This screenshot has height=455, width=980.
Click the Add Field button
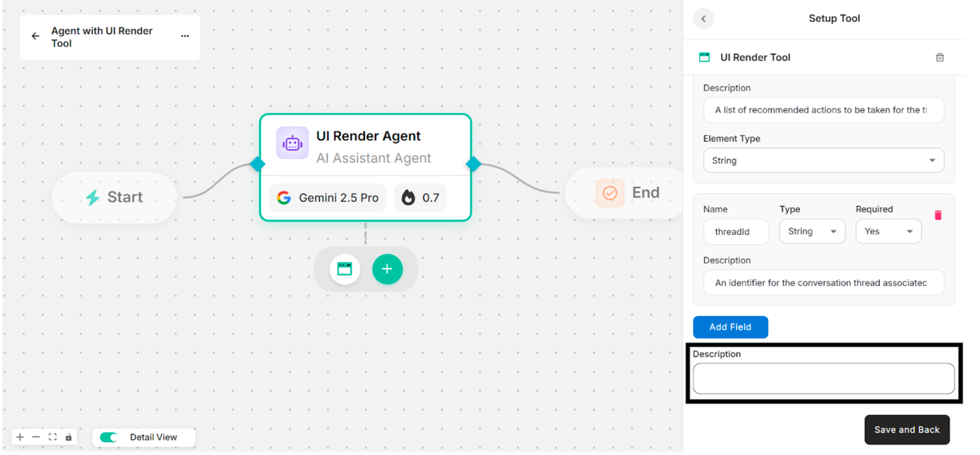731,328
